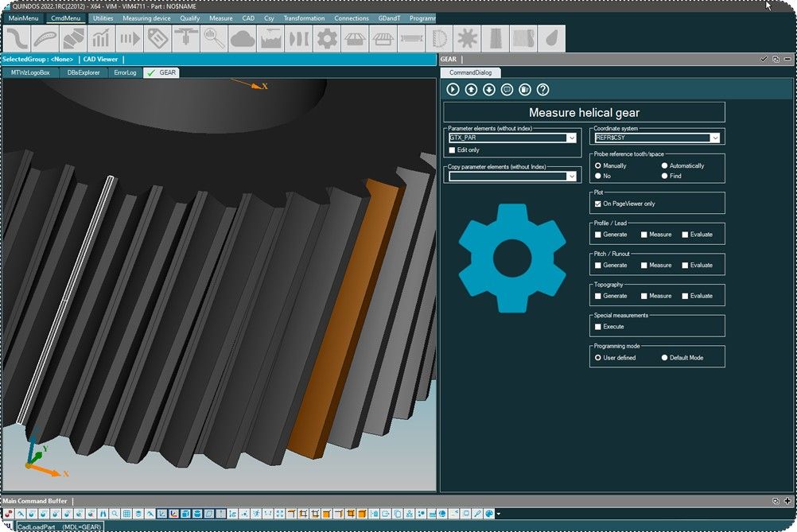This screenshot has width=797, height=532.
Task: Select the rising bar chart icon
Action: 101,39
